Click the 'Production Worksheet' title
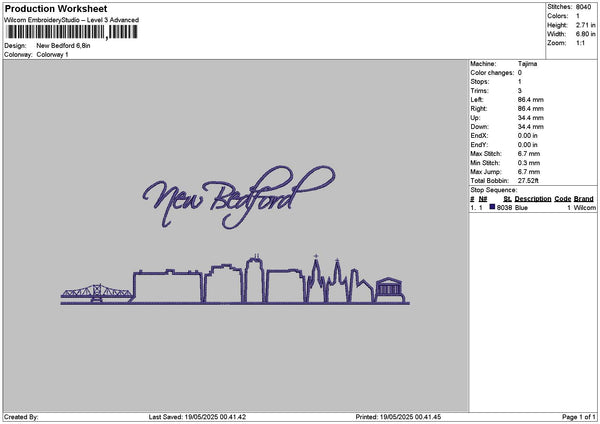The width and height of the screenshot is (600, 424). click(56, 8)
